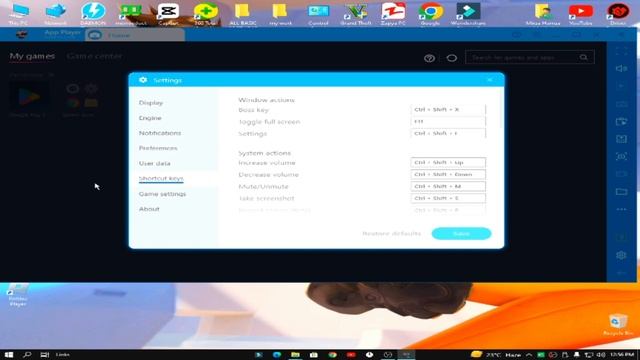This screenshot has height=360, width=640.
Task: Open the User data settings section
Action: coord(154,163)
